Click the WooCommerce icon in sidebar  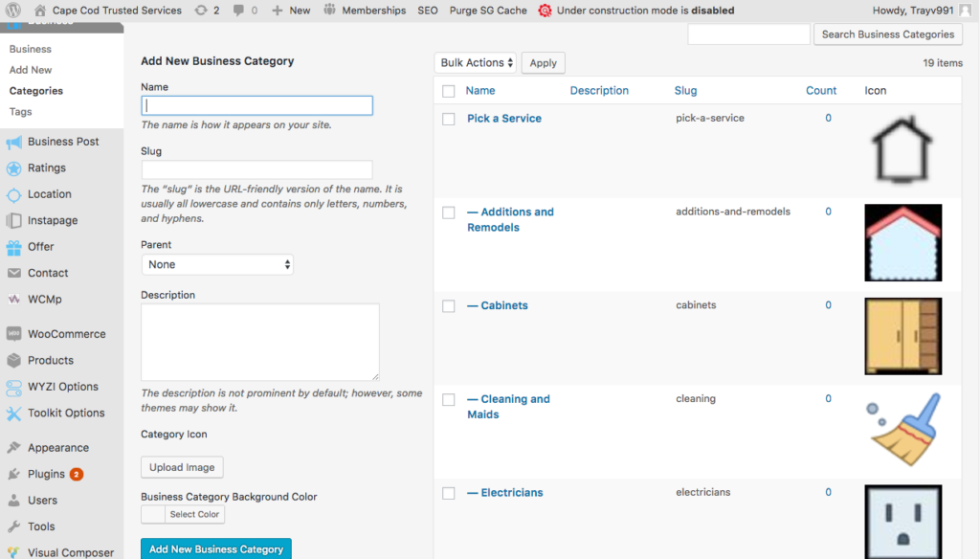pyautogui.click(x=13, y=334)
